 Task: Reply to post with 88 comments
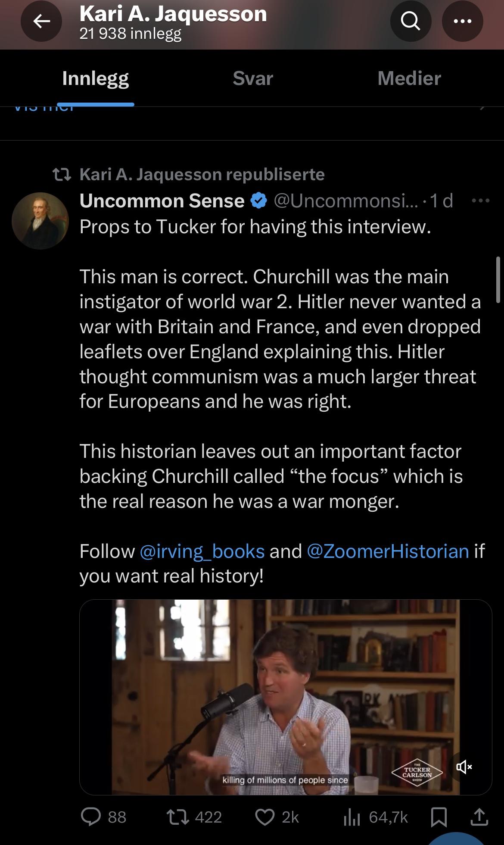92,817
